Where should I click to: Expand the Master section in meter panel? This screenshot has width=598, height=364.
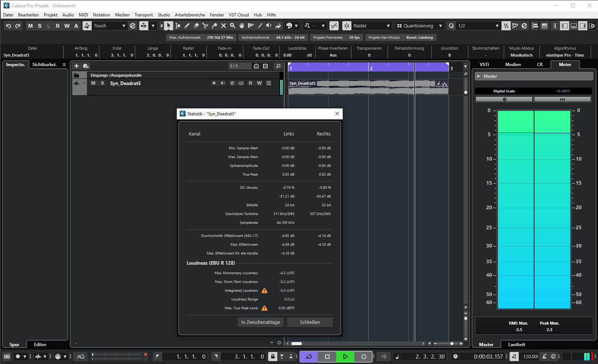click(x=479, y=76)
